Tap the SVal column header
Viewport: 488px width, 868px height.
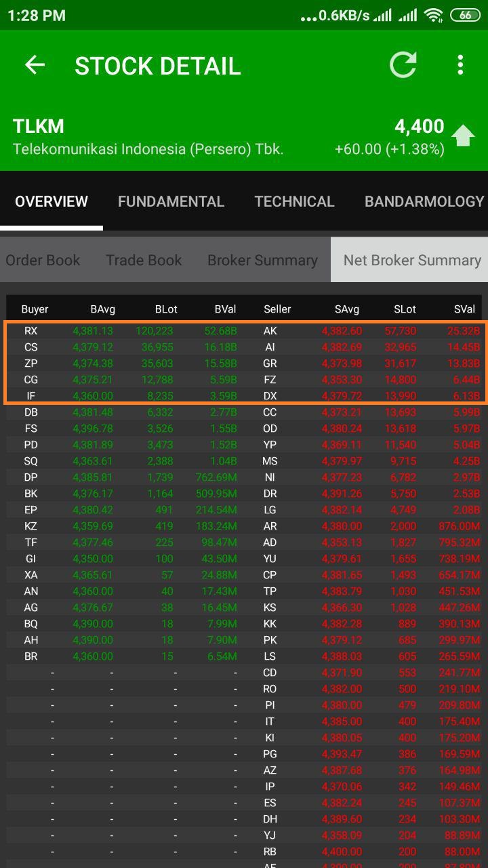click(x=464, y=309)
